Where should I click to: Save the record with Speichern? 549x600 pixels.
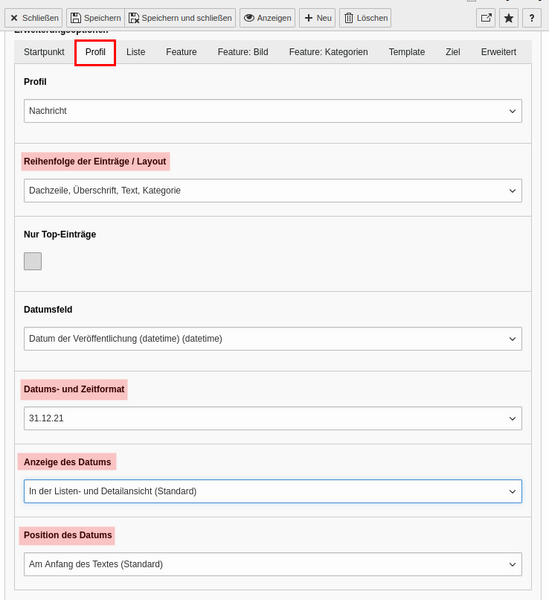[x=96, y=18]
